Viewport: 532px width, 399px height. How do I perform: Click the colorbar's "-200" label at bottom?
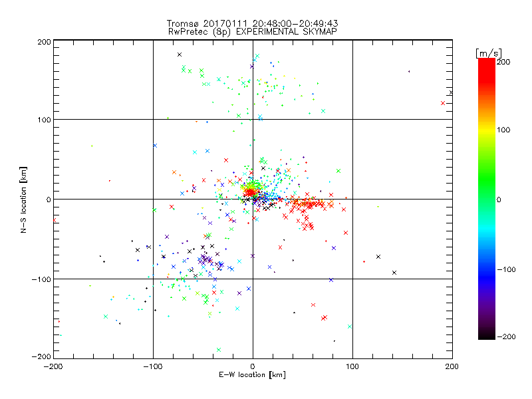coord(506,336)
